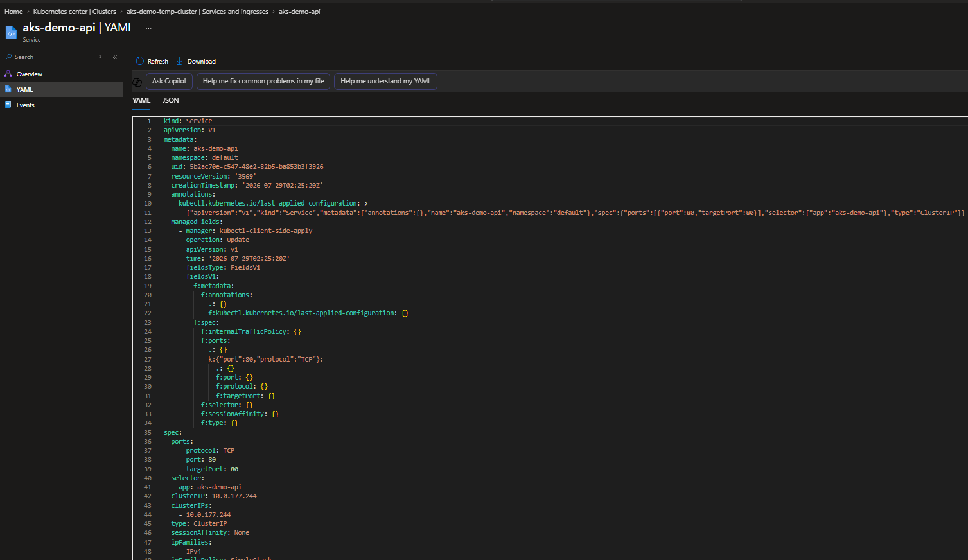Click the creationTimestamp line 8
968x560 pixels.
click(x=247, y=185)
